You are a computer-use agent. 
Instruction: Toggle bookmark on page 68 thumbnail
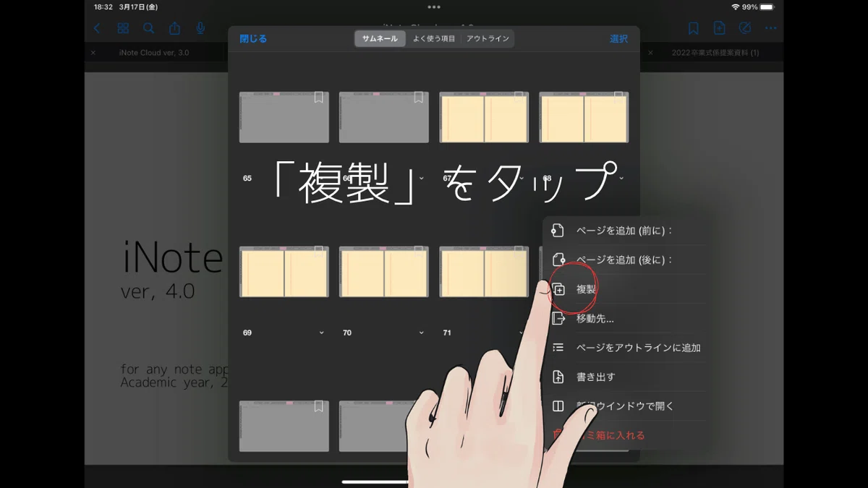click(618, 97)
